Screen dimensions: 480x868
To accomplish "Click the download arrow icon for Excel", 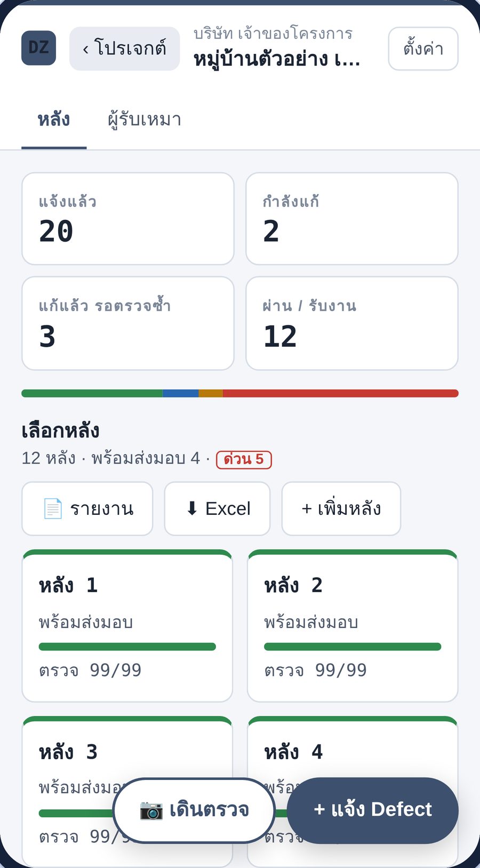I will click(192, 508).
